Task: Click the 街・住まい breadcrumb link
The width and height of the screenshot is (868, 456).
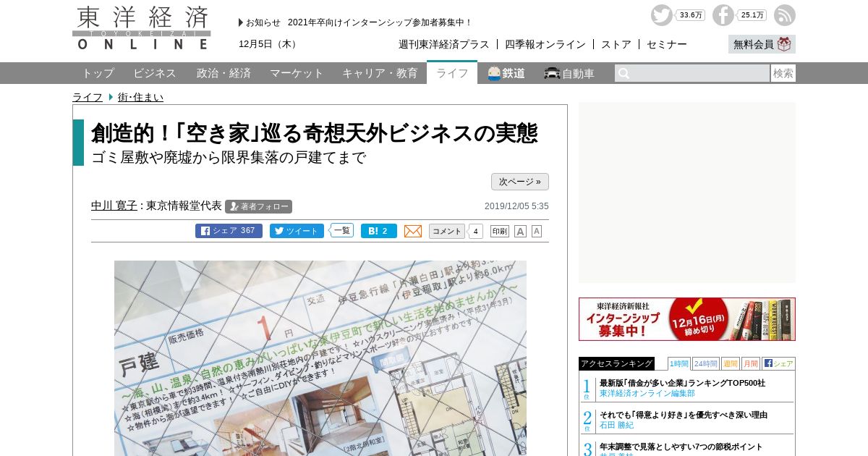Action: (x=140, y=97)
